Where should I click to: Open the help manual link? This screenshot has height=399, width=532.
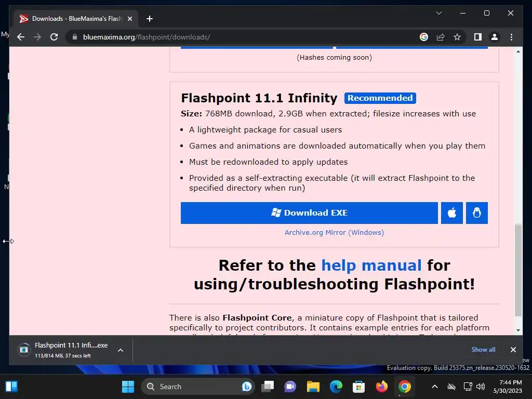[371, 265]
